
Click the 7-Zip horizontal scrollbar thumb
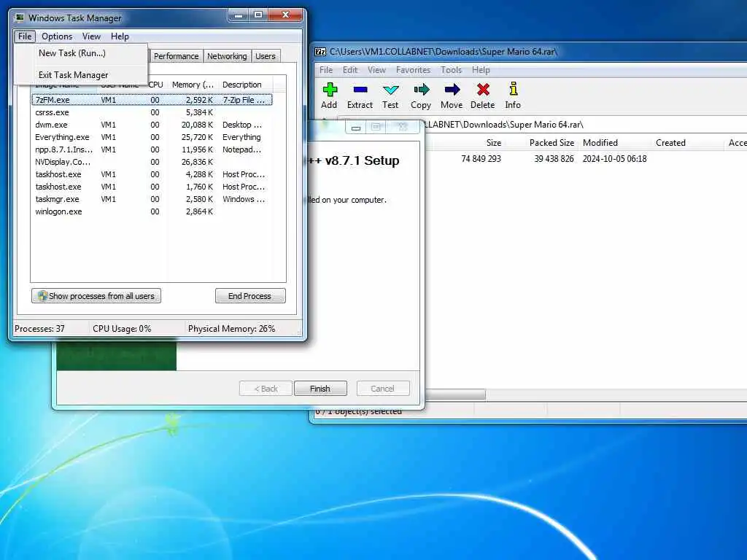[455, 394]
